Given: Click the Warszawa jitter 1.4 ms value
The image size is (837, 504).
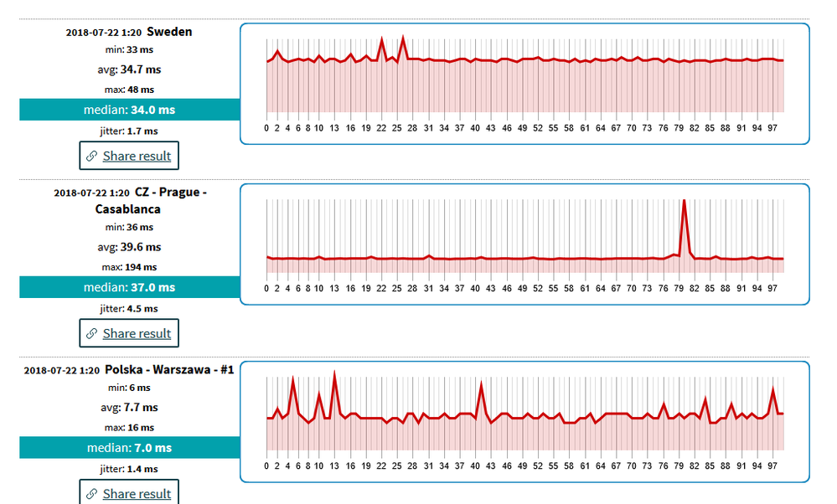Looking at the screenshot, I should pyautogui.click(x=142, y=469).
